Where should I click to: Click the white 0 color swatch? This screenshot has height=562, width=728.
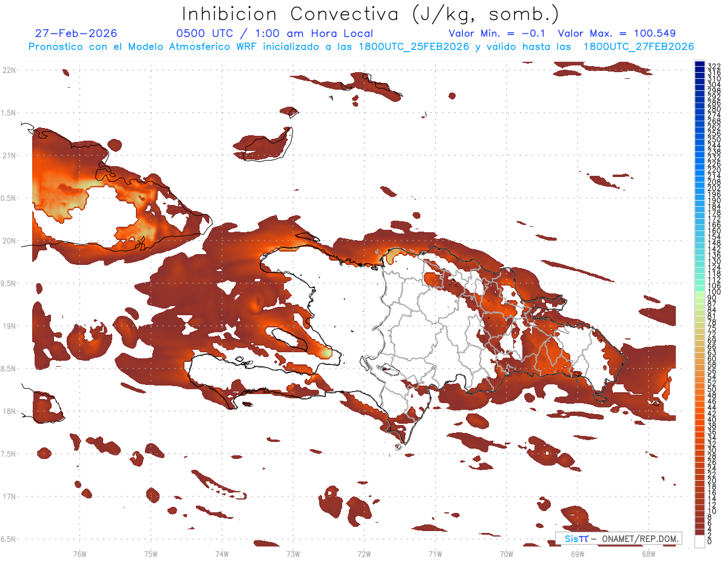click(x=699, y=542)
